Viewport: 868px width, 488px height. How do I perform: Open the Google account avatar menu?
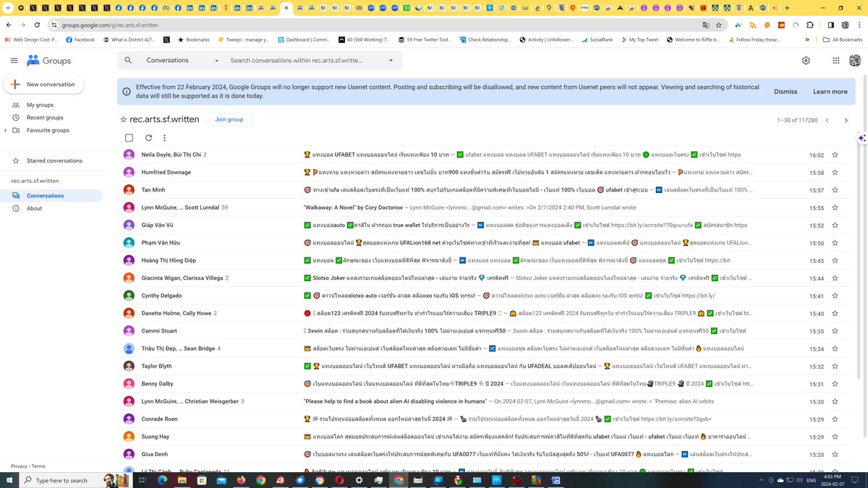tap(856, 61)
